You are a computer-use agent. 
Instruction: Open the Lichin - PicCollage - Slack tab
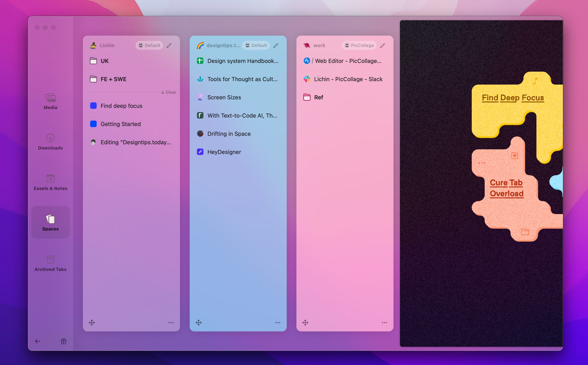click(x=348, y=79)
